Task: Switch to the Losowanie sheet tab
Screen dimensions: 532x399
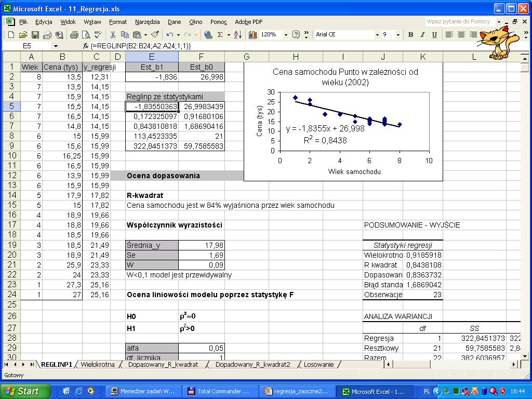Action: click(x=318, y=364)
